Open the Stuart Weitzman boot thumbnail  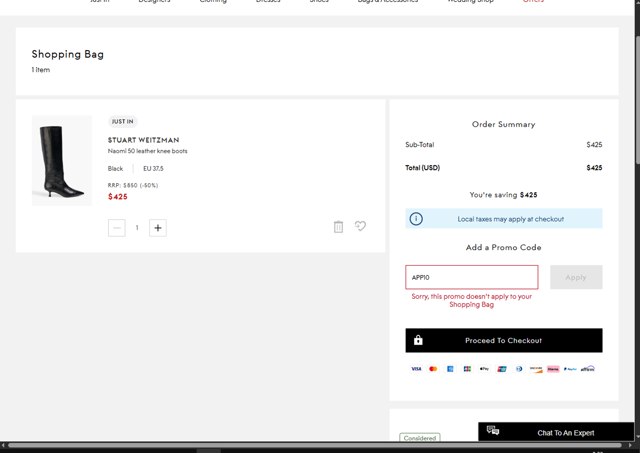62,160
